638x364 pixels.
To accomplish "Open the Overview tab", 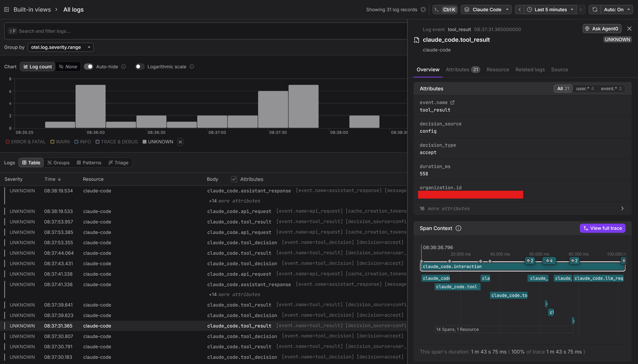I will 428,70.
